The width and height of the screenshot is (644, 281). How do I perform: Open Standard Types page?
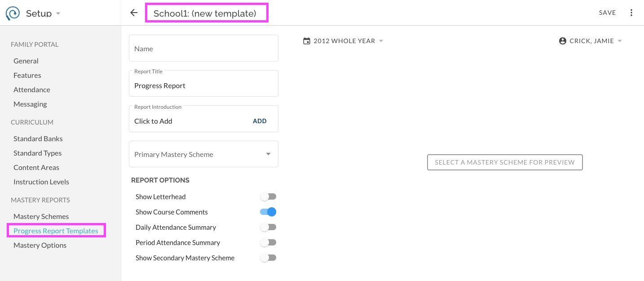[38, 153]
